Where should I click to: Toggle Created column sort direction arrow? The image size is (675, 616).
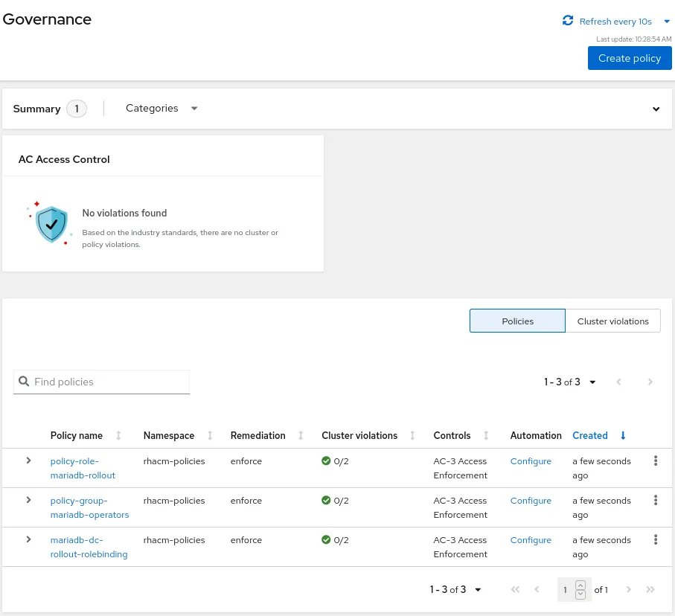coord(623,436)
